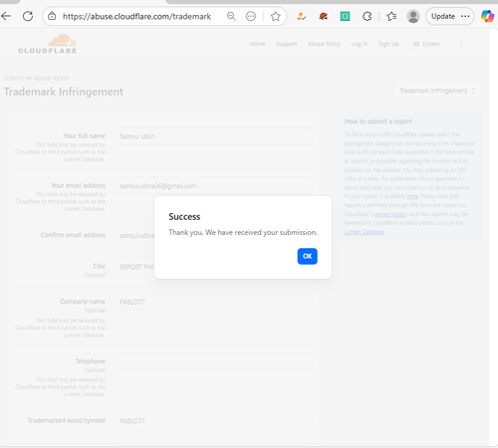Click the Lumen Database link in the sidebar

(x=365, y=232)
